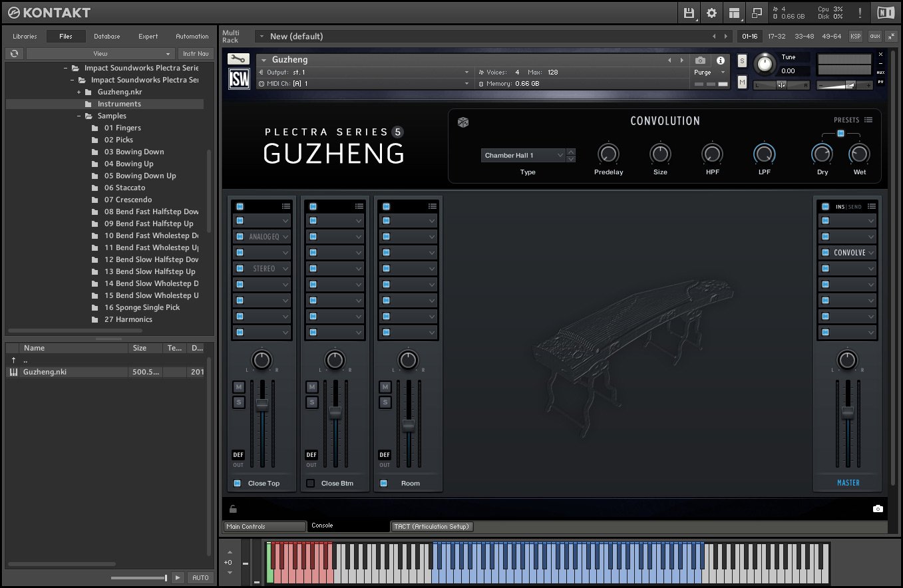Open the CONVOLVE slot dropdown
Viewport: 903px width, 588px height.
pyautogui.click(x=871, y=253)
